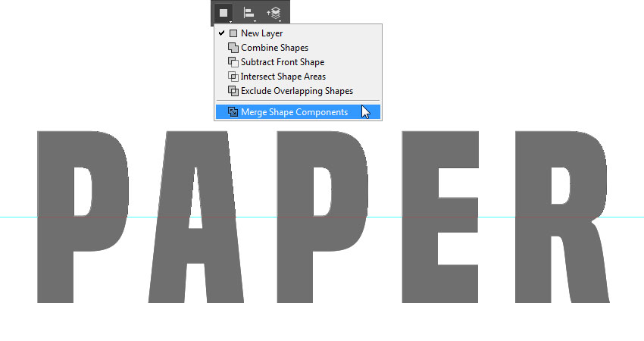The width and height of the screenshot is (644, 341).
Task: Click the Intersect Shape Areas icon
Action: (x=233, y=77)
